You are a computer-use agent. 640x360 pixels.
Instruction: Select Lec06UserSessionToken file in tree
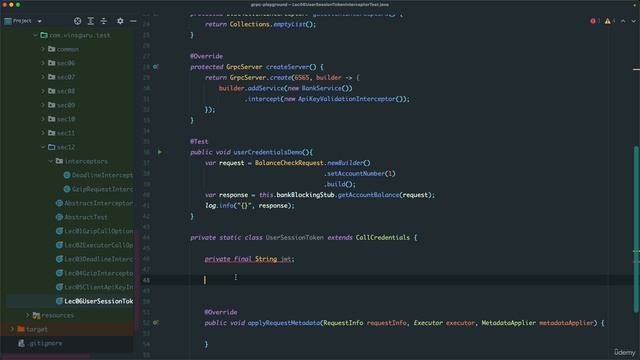94,301
